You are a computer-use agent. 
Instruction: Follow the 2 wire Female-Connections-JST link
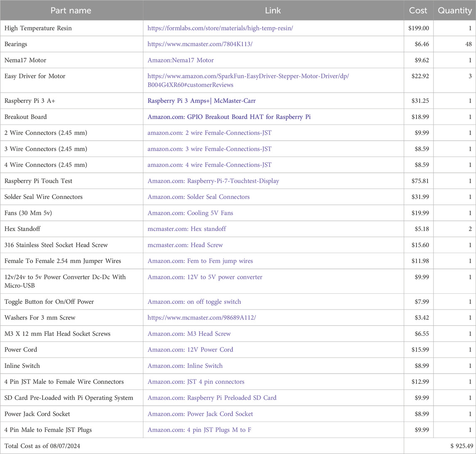coord(210,133)
